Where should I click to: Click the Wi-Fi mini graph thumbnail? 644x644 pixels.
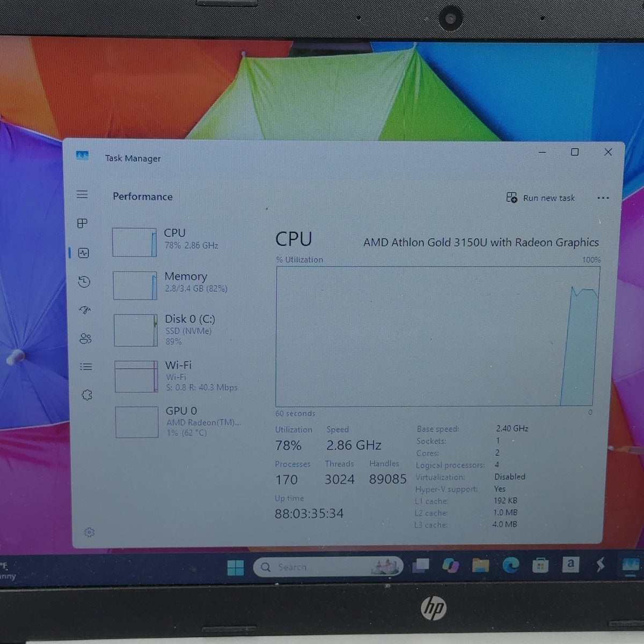click(136, 377)
